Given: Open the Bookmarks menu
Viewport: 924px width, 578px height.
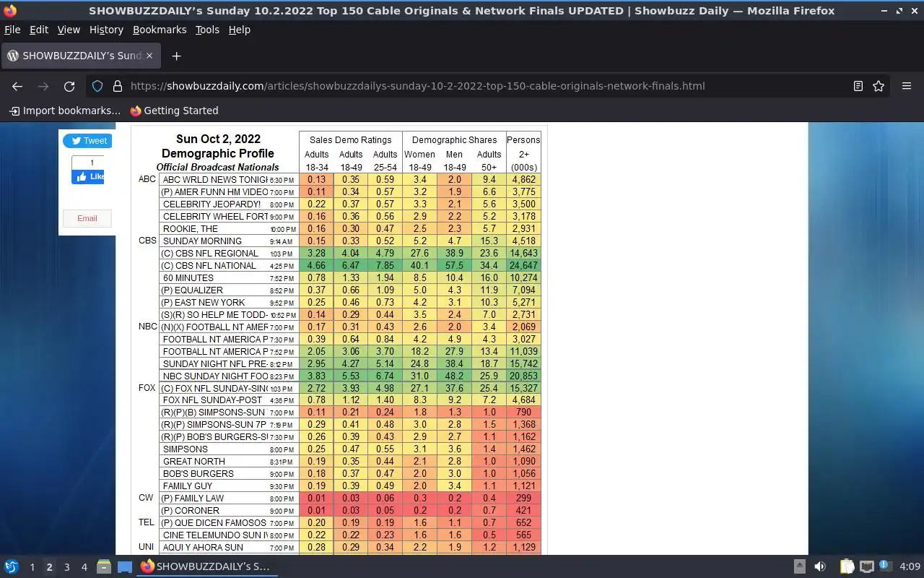Looking at the screenshot, I should (x=160, y=30).
